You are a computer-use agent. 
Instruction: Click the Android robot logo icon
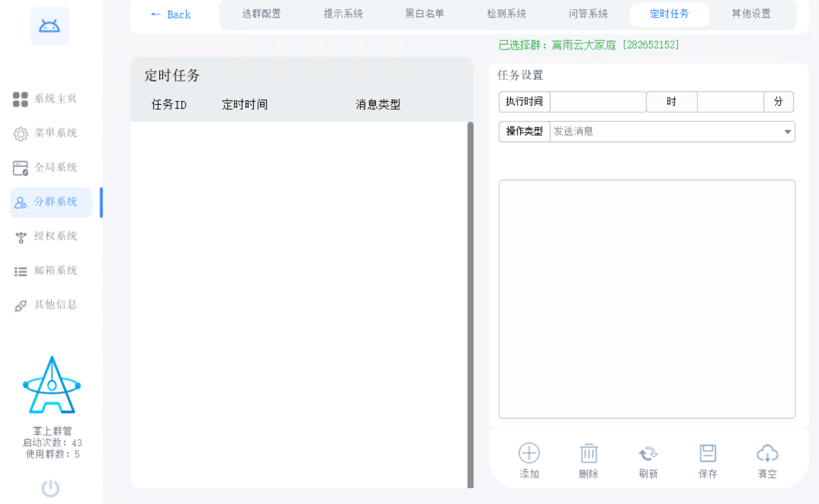point(49,26)
